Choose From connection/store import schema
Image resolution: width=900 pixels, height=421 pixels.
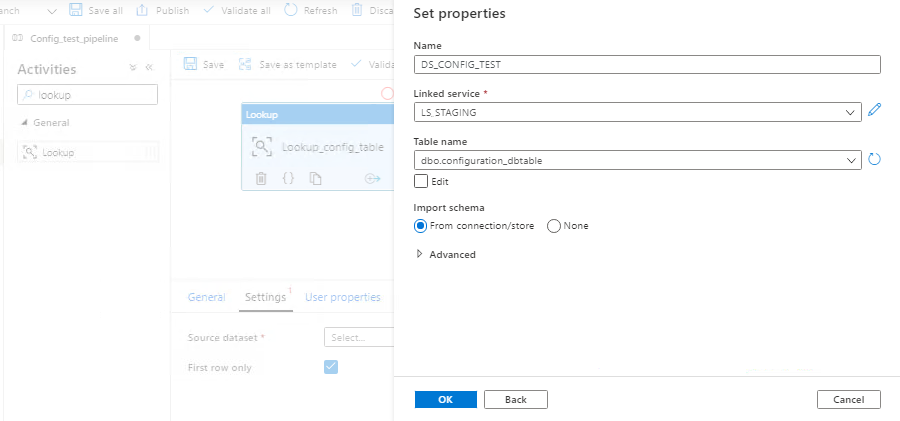point(421,226)
